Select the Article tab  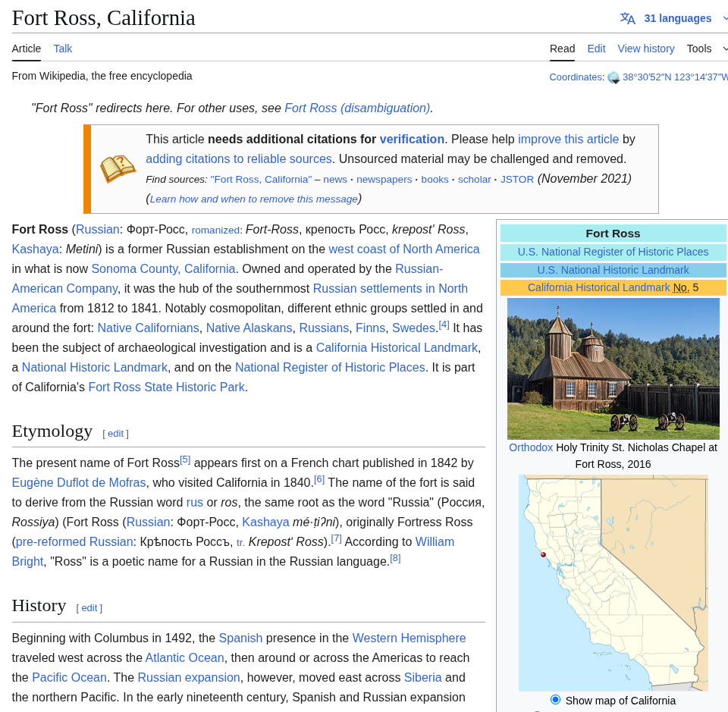(x=27, y=49)
